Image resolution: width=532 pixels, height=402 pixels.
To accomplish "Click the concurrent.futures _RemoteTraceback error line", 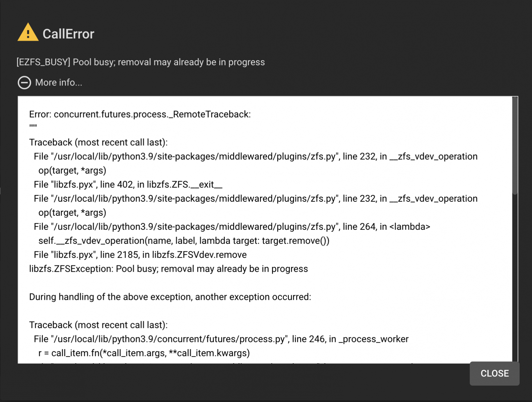I will [140, 114].
